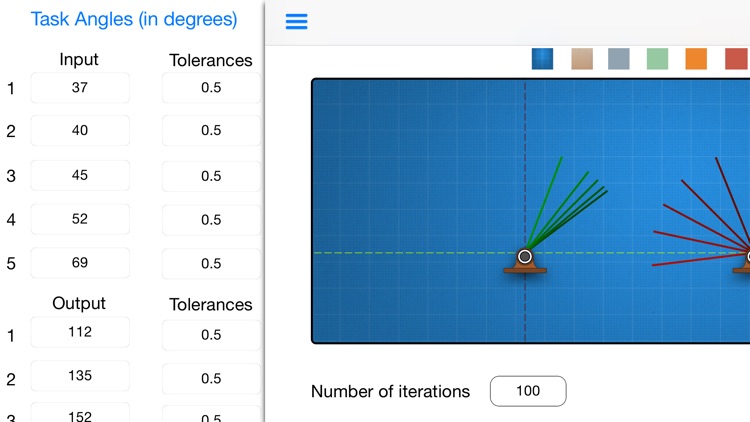
Task: Select the orange theme swatch
Action: coord(696,59)
